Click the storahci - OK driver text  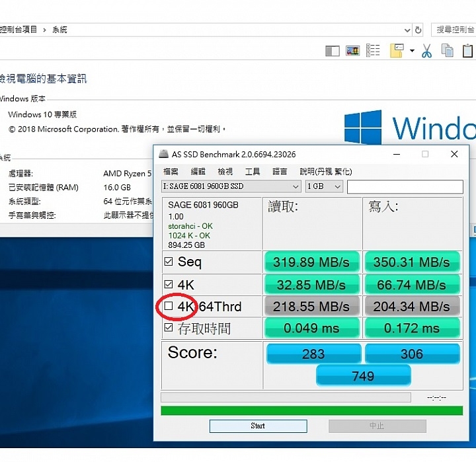click(x=190, y=226)
